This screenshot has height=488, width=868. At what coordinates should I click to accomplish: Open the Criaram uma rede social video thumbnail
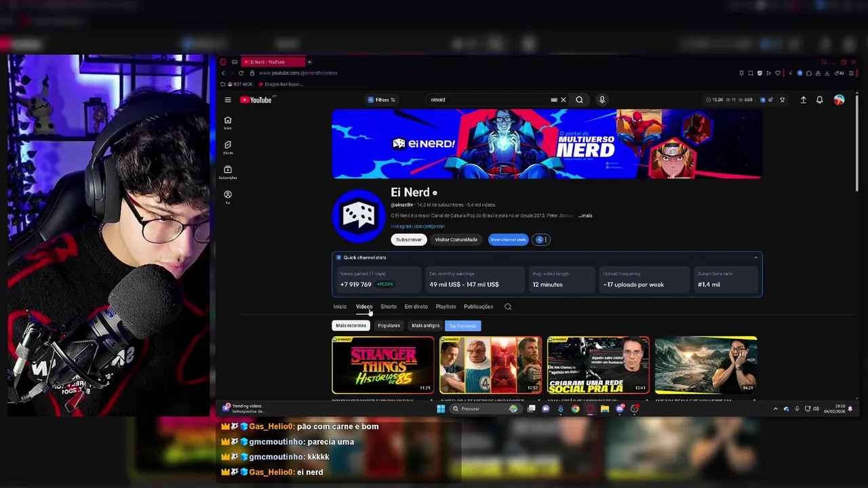click(x=598, y=365)
